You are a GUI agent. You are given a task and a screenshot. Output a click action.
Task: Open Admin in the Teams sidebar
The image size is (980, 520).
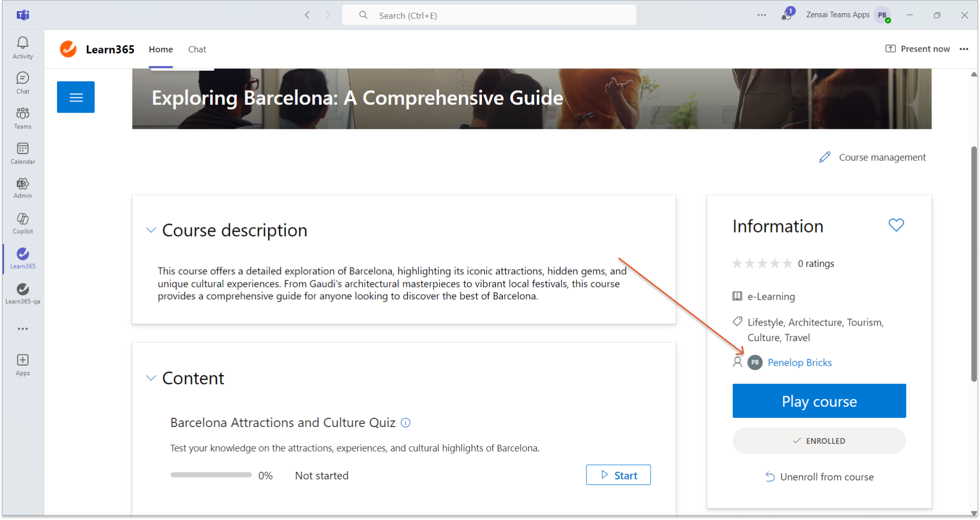point(23,188)
